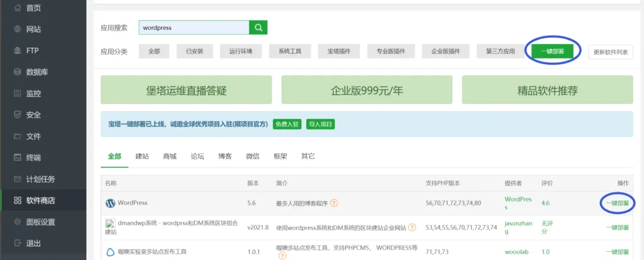This screenshot has width=644, height=260.
Task: Filter apps by 企业版插件 category
Action: click(x=446, y=51)
